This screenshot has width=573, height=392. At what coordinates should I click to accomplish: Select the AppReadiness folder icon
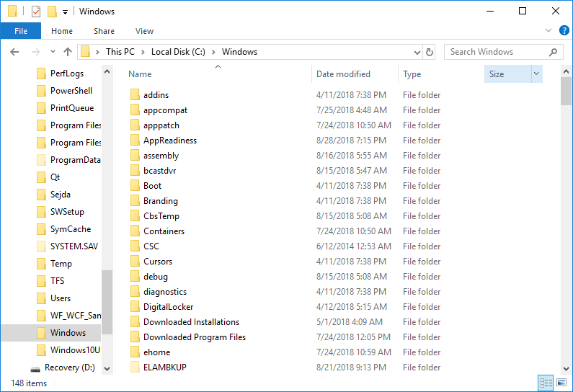coord(135,140)
